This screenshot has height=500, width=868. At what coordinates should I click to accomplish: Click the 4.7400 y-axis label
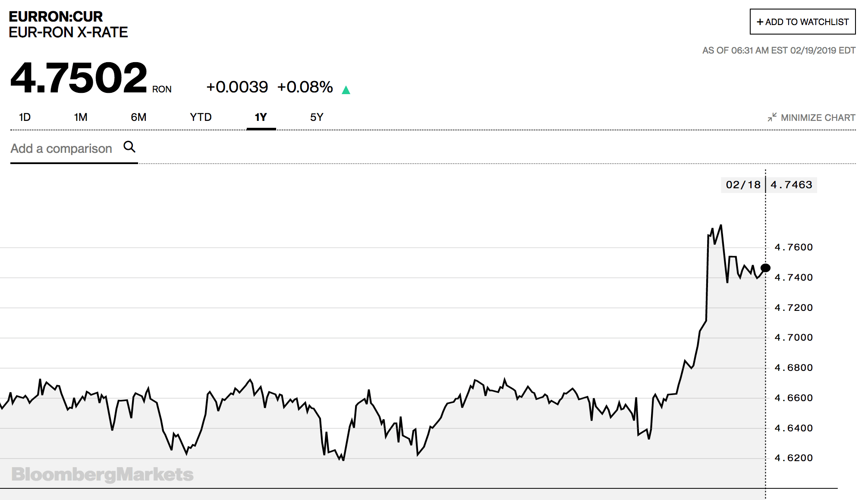794,278
